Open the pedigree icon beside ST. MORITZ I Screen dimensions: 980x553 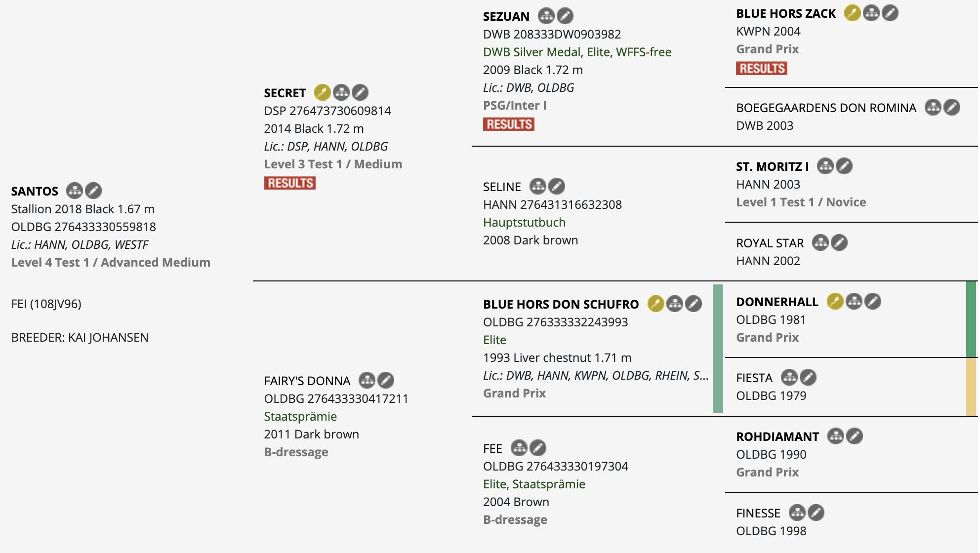point(825,166)
